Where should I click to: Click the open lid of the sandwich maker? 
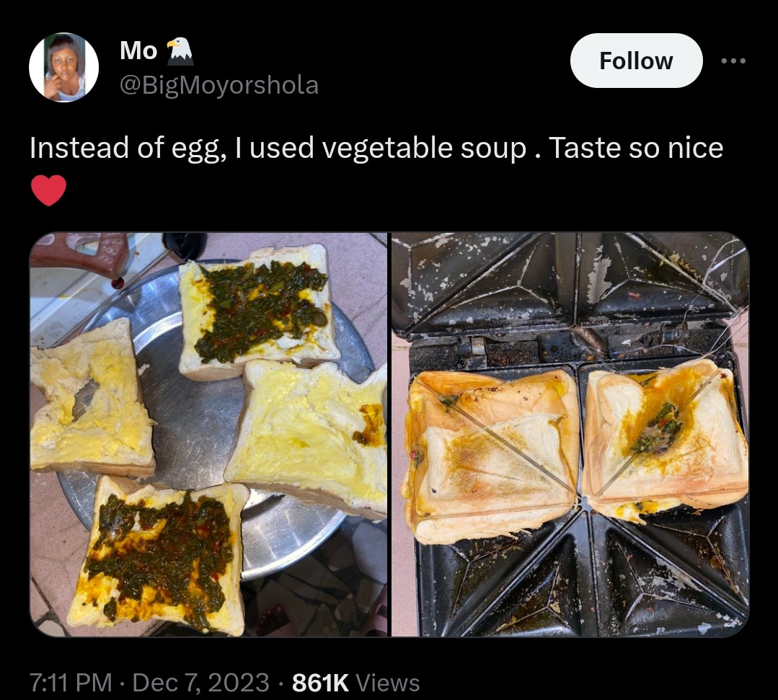pyautogui.click(x=570, y=285)
